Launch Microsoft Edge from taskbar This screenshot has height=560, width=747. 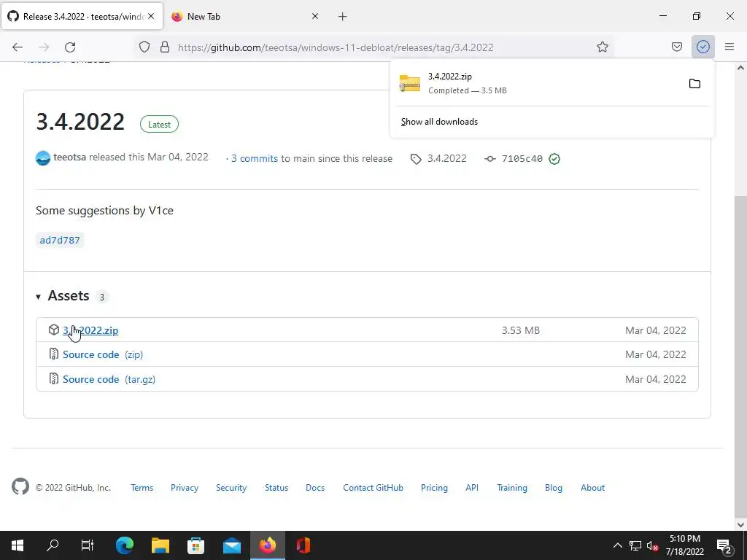[124, 545]
